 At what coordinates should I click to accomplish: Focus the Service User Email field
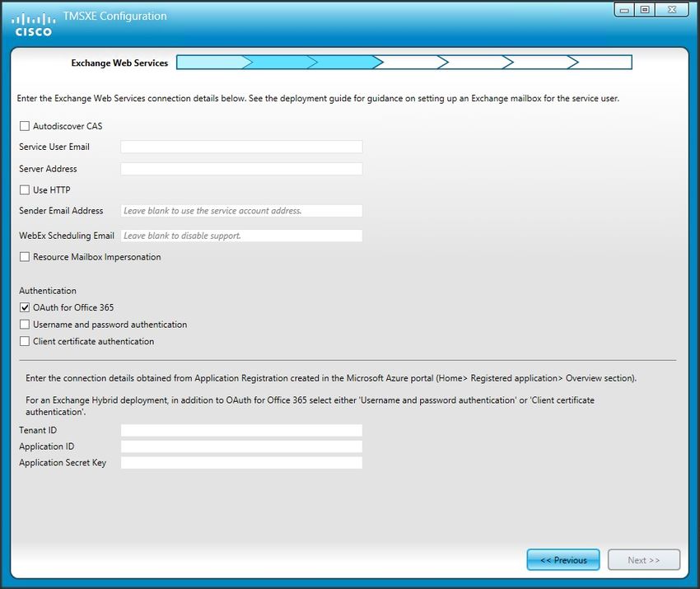click(241, 147)
